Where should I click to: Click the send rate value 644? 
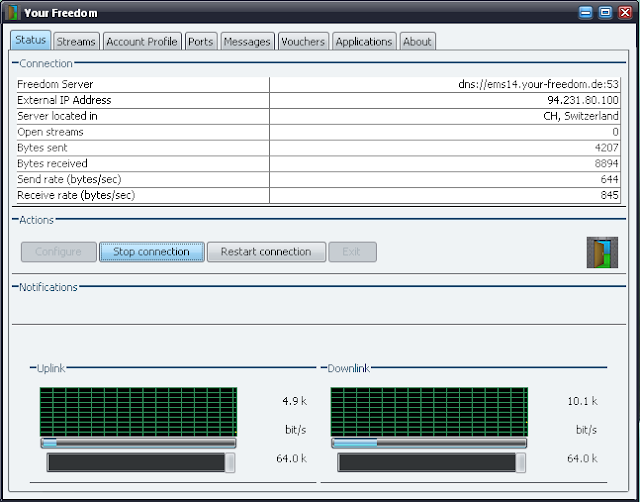tap(609, 179)
